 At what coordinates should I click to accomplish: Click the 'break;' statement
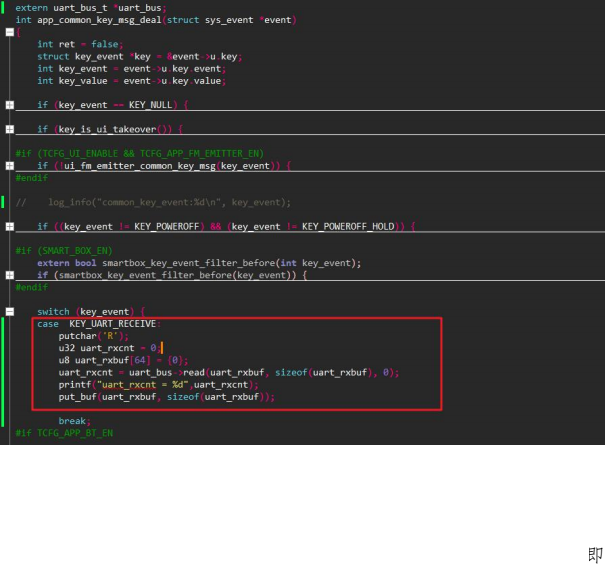[x=75, y=421]
